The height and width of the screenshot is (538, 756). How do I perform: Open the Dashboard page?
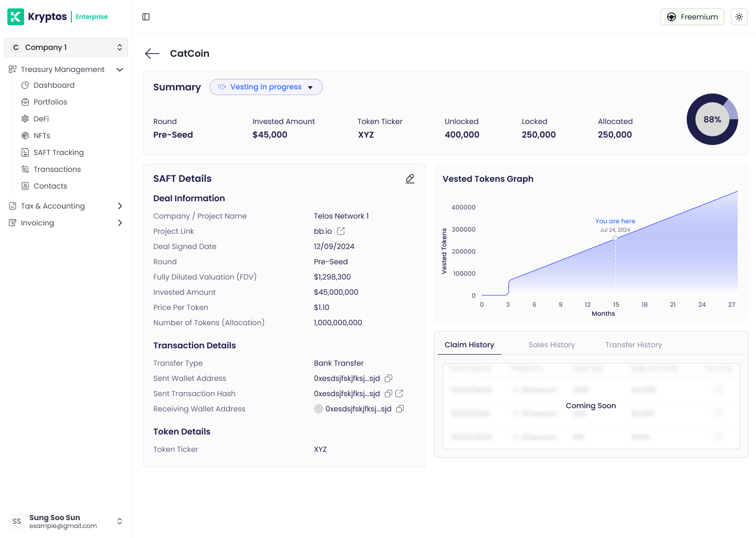(54, 85)
